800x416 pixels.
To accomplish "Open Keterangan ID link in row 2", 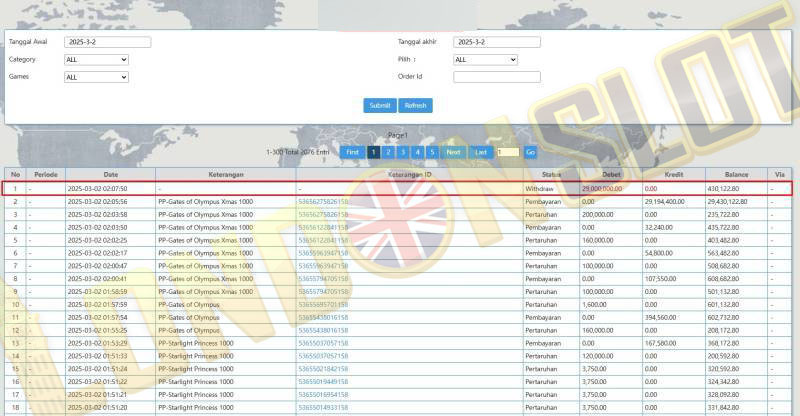I will 323,202.
